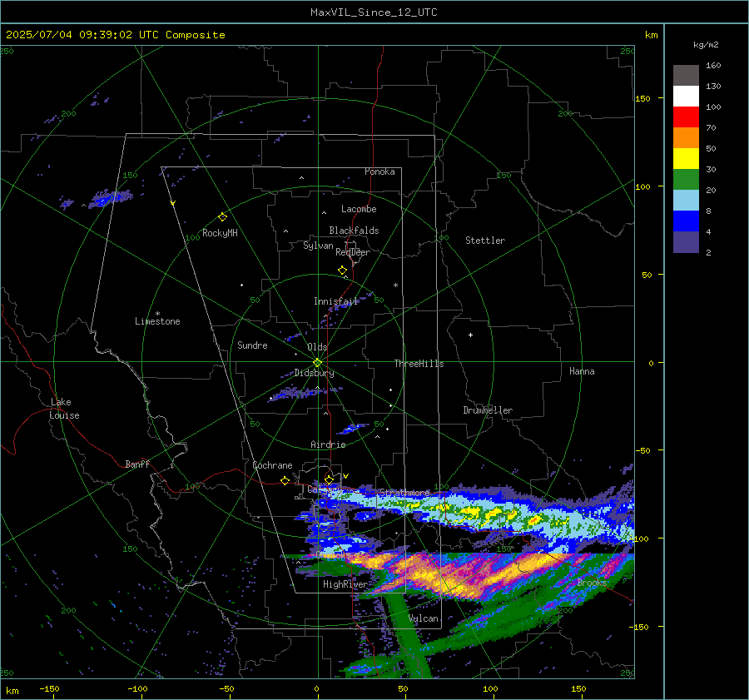The width and height of the screenshot is (749, 700).
Task: Click the ThreeHills city label
Action: coord(419,364)
